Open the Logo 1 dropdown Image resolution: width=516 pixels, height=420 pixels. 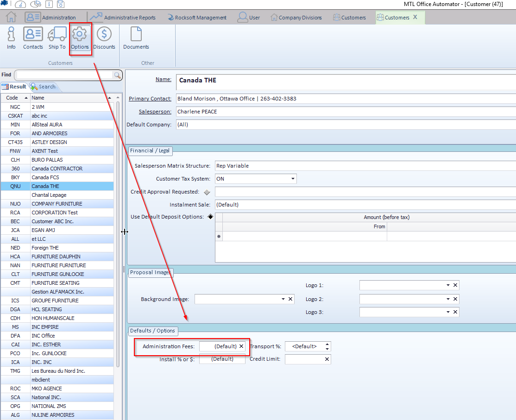click(x=448, y=285)
